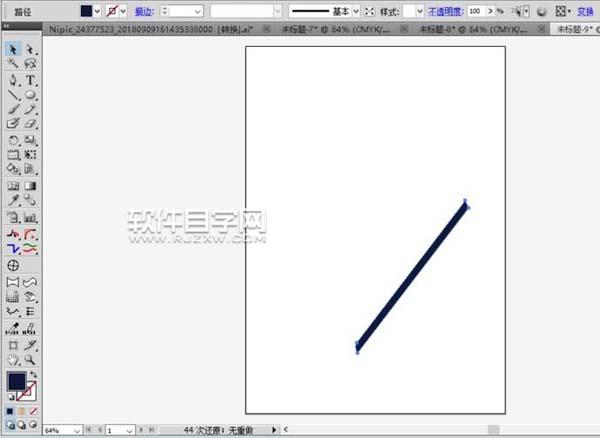Click the crosshair circle tool icon

coord(13,265)
